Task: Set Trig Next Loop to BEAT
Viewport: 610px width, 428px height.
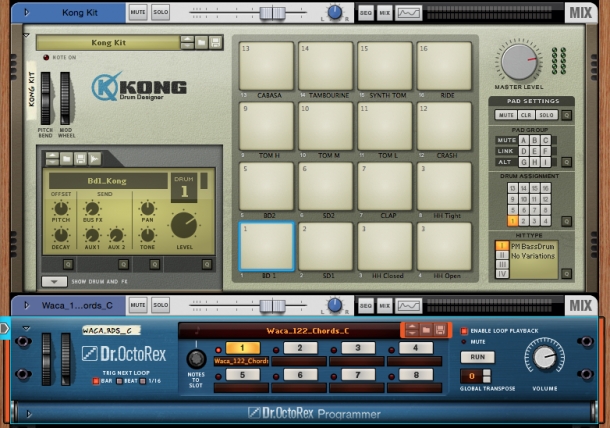Action: [x=119, y=381]
